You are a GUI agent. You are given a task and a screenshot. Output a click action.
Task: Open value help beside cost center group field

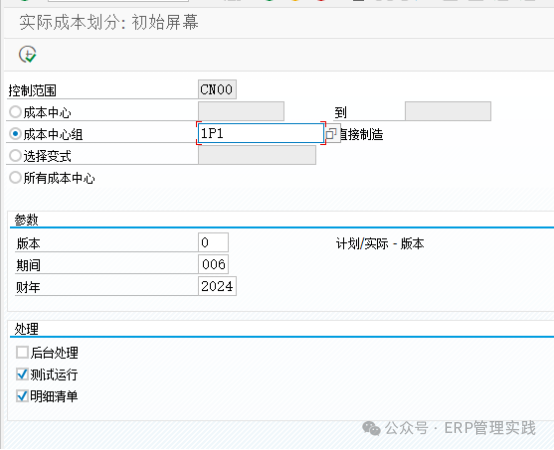tap(332, 134)
